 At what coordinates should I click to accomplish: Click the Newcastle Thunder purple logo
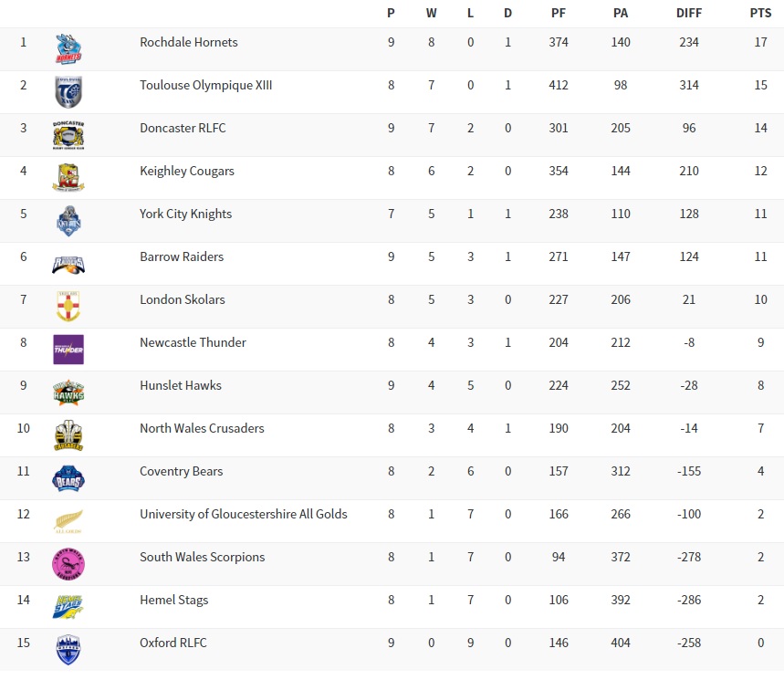pos(68,350)
